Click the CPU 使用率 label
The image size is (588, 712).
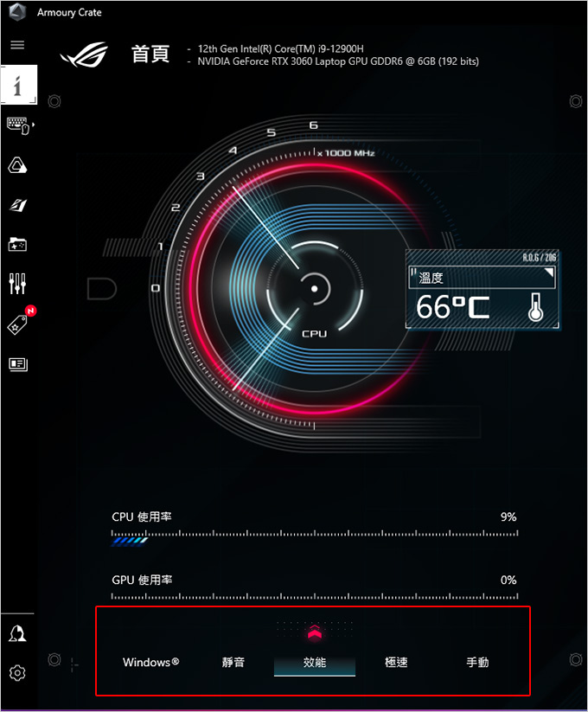[142, 516]
